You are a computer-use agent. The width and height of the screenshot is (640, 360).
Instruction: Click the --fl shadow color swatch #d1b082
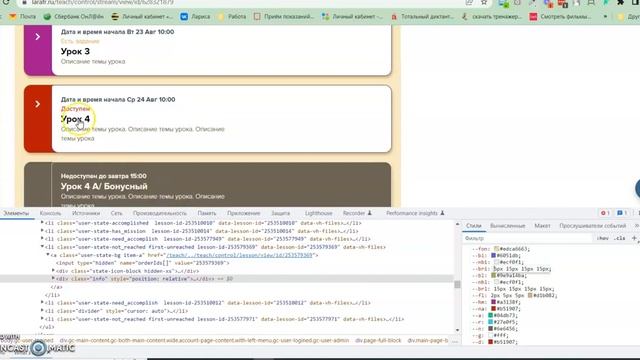click(x=530, y=296)
